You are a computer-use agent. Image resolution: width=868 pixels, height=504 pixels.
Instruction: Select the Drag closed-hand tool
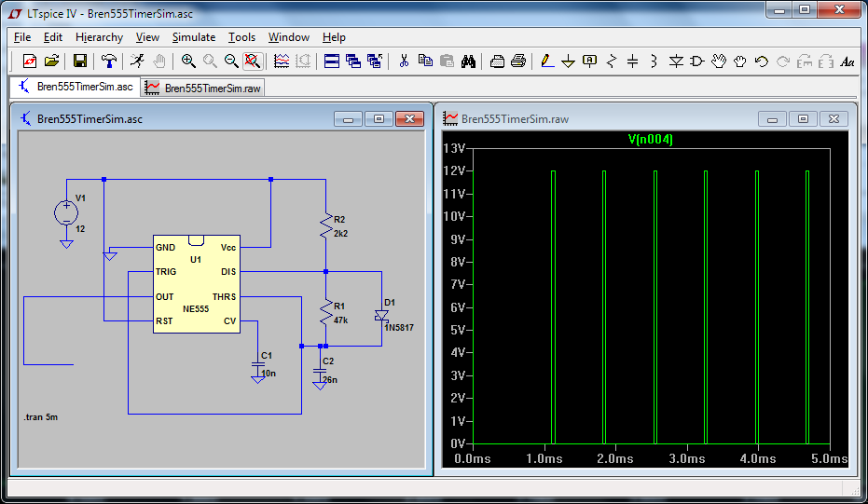[x=740, y=61]
